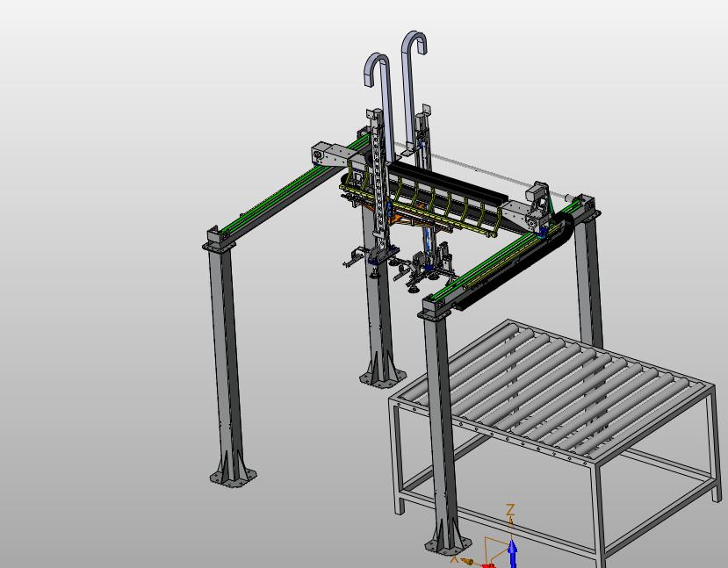The height and width of the screenshot is (568, 728).
Task: Select the conveyor table's front-left leg
Action: pos(397,457)
